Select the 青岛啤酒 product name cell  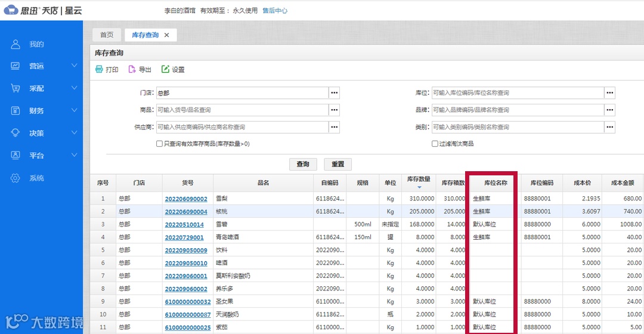pyautogui.click(x=264, y=237)
